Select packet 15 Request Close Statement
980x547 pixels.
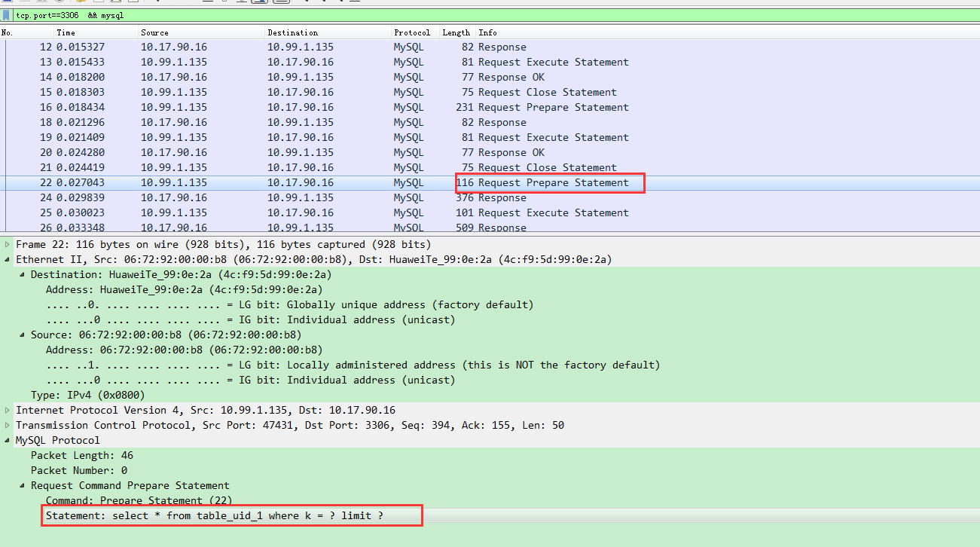coord(490,92)
